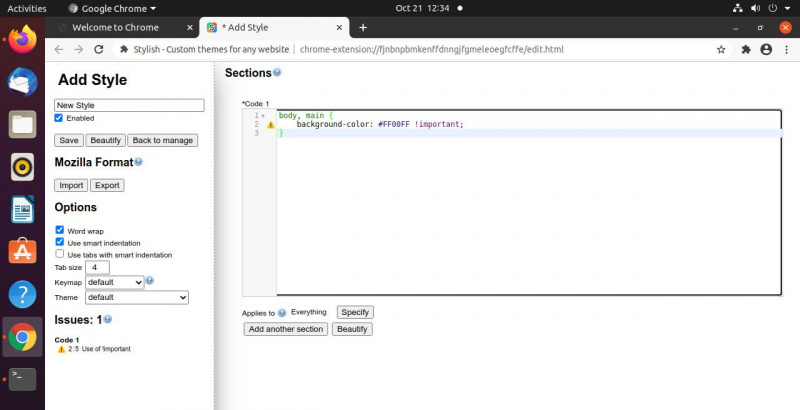Click the style name input field
This screenshot has height=410, width=800.
point(129,105)
